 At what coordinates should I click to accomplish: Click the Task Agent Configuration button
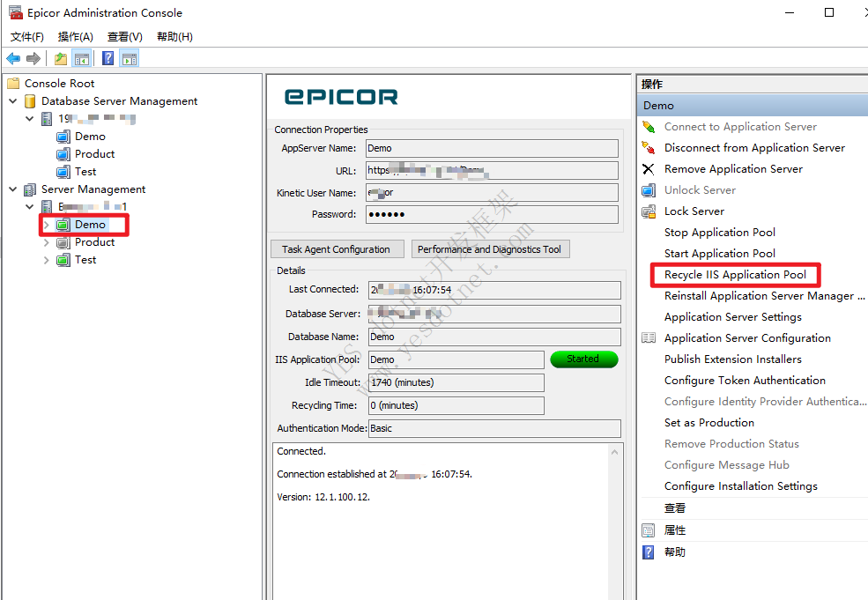pyautogui.click(x=337, y=248)
